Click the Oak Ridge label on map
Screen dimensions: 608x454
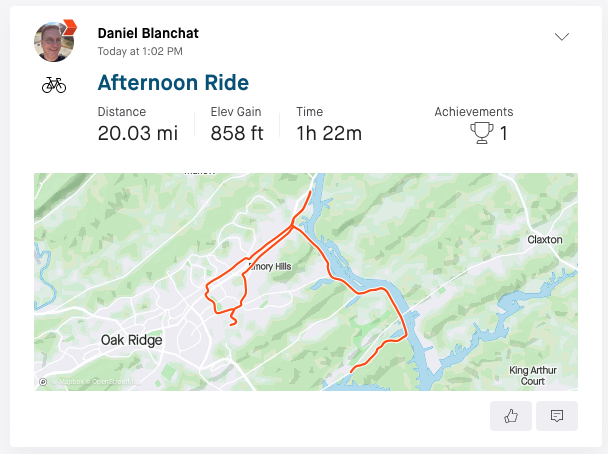131,340
